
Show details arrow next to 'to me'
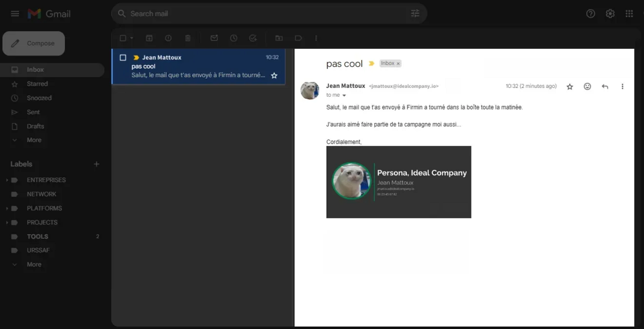344,95
